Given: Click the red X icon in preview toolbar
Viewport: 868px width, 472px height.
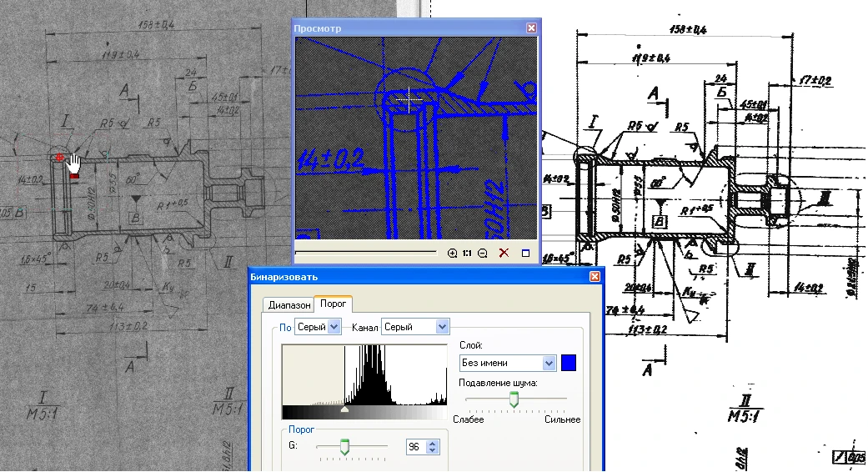Looking at the screenshot, I should tap(504, 254).
